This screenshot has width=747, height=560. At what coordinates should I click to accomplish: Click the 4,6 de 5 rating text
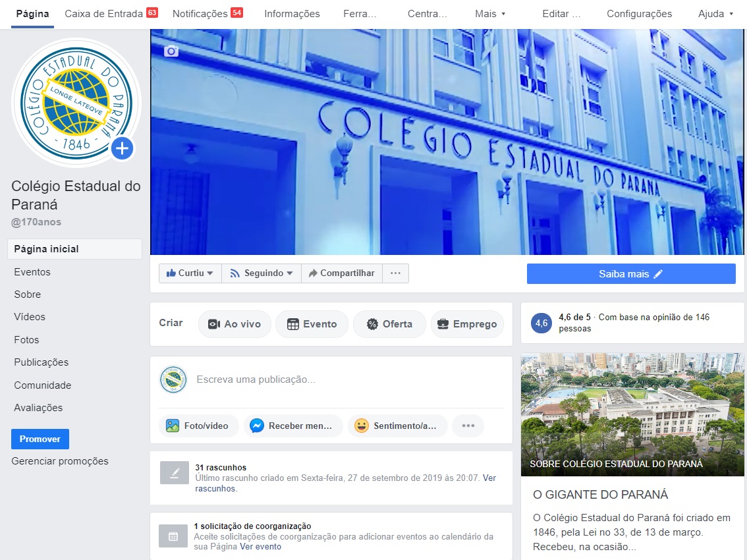pos(574,317)
